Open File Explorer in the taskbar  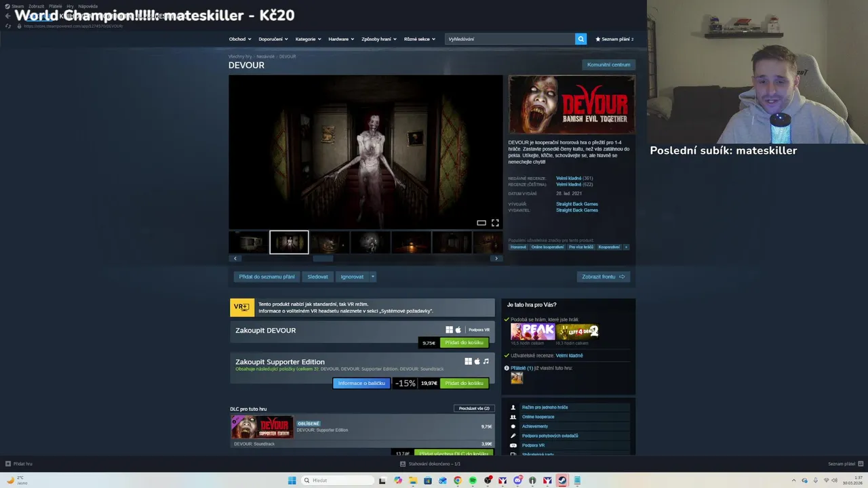coord(413,481)
